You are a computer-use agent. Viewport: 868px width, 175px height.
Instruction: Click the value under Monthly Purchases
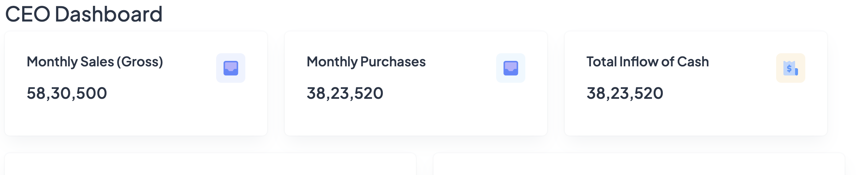click(x=345, y=93)
